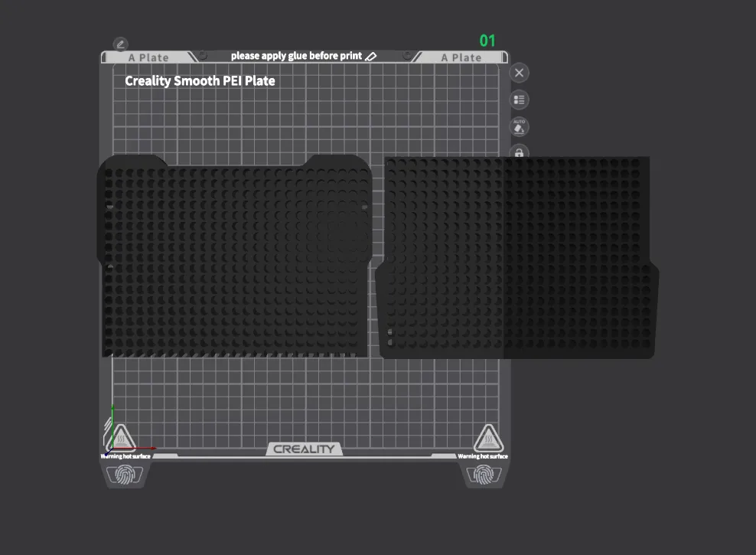Toggle the plate lock icon
This screenshot has width=756, height=555.
tap(520, 152)
